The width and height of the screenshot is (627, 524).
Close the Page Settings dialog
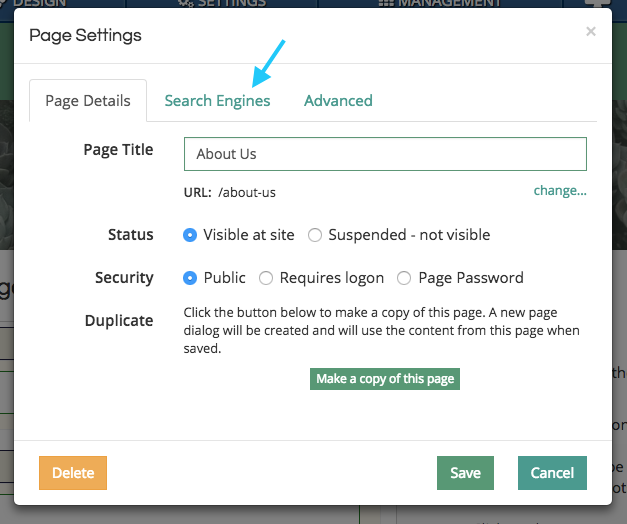pos(591,32)
